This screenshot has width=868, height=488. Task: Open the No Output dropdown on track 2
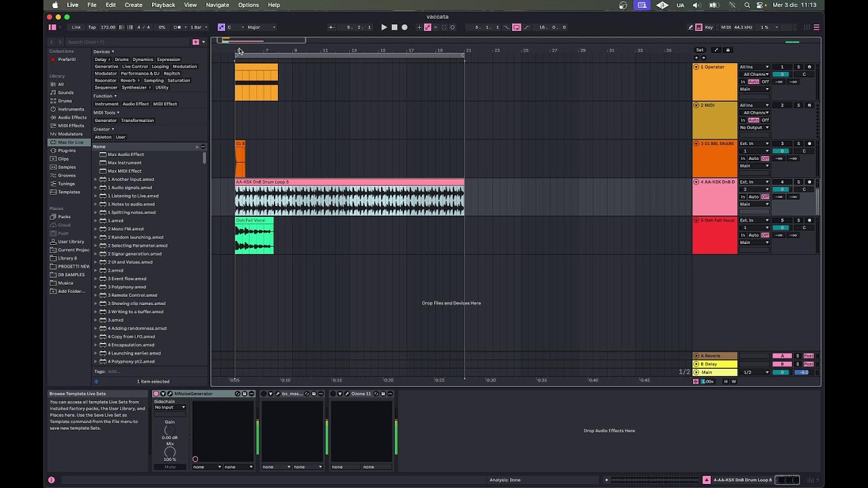pyautogui.click(x=754, y=127)
